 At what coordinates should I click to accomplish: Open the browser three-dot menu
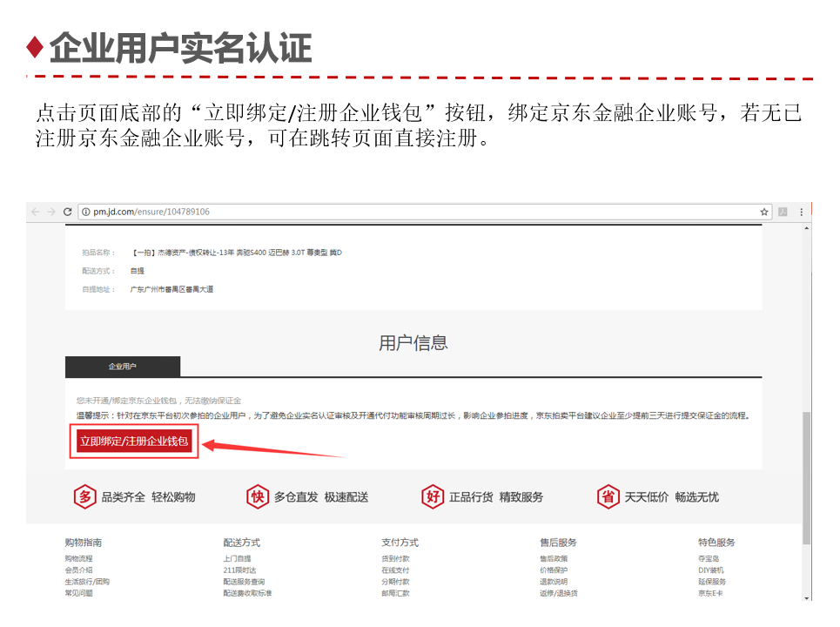point(802,212)
